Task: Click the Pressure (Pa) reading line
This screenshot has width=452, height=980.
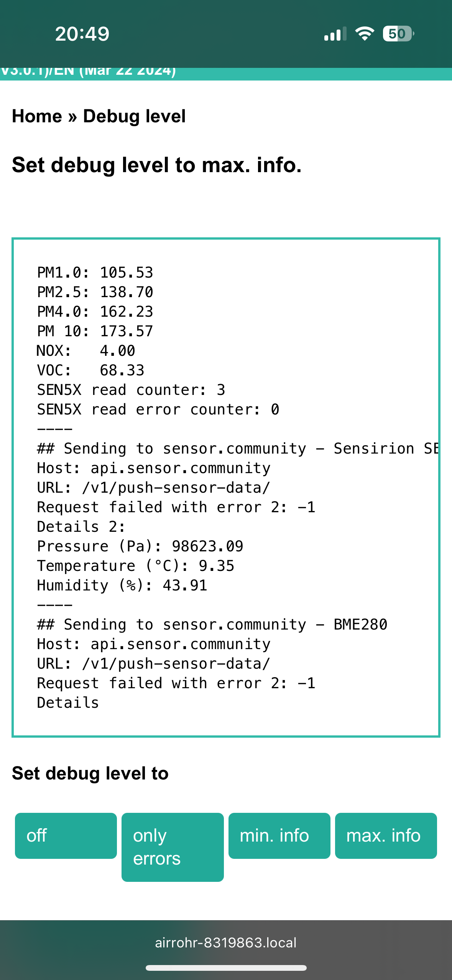Action: point(140,546)
